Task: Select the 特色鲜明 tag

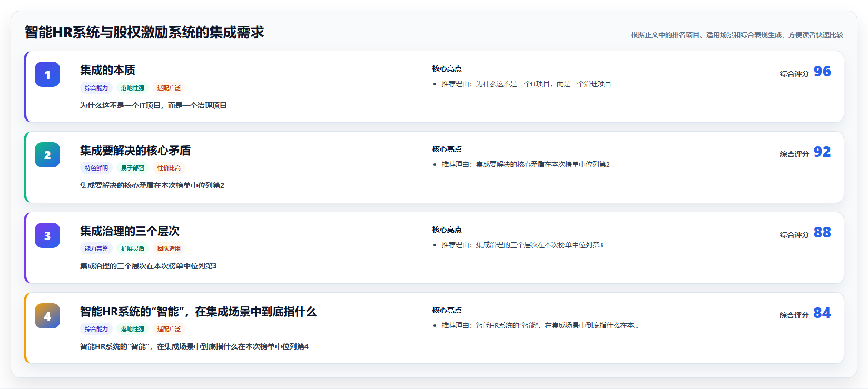Action: (x=96, y=168)
